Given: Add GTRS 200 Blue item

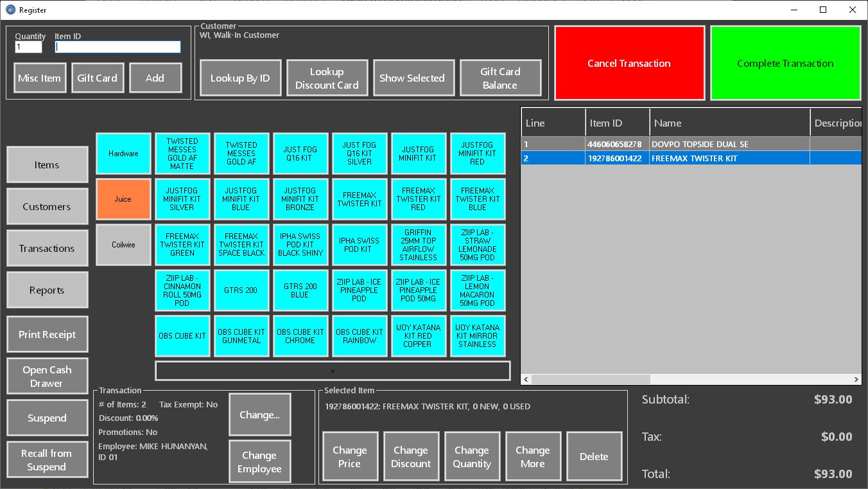Looking at the screenshot, I should click(300, 290).
